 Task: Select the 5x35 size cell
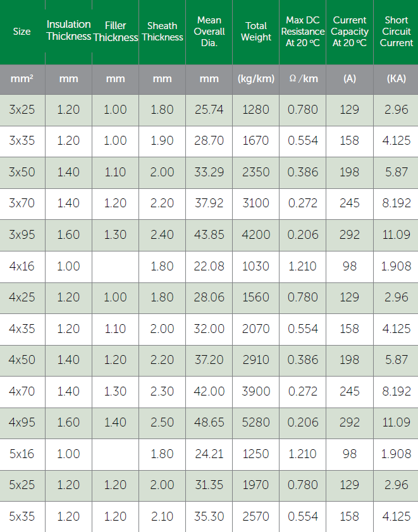click(22, 516)
